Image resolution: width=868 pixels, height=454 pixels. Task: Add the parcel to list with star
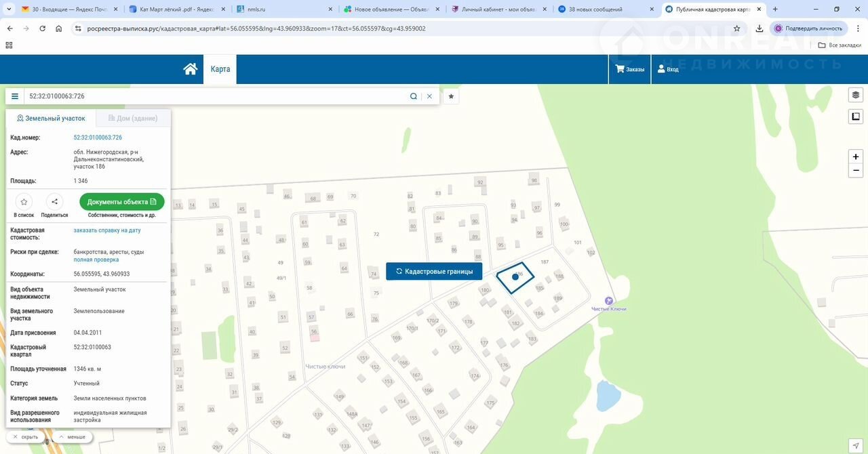(x=24, y=202)
